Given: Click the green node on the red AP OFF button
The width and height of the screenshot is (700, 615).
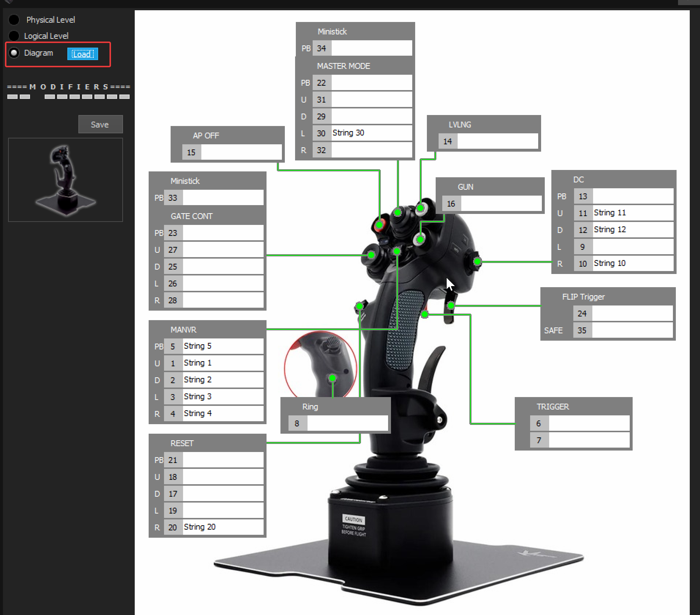Looking at the screenshot, I should [x=380, y=224].
